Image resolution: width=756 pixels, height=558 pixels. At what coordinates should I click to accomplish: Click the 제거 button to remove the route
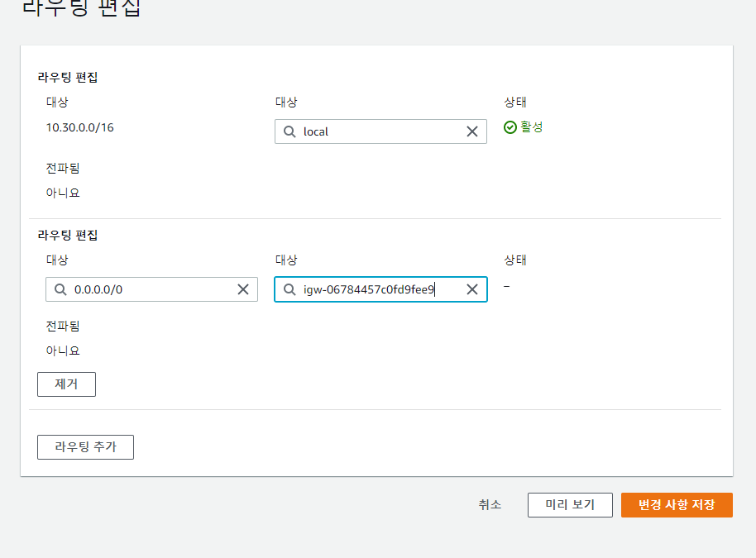(66, 384)
